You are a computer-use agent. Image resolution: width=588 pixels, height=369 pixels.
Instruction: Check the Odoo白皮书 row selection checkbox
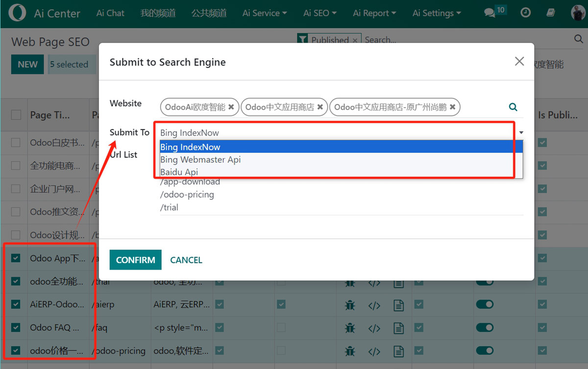click(16, 142)
